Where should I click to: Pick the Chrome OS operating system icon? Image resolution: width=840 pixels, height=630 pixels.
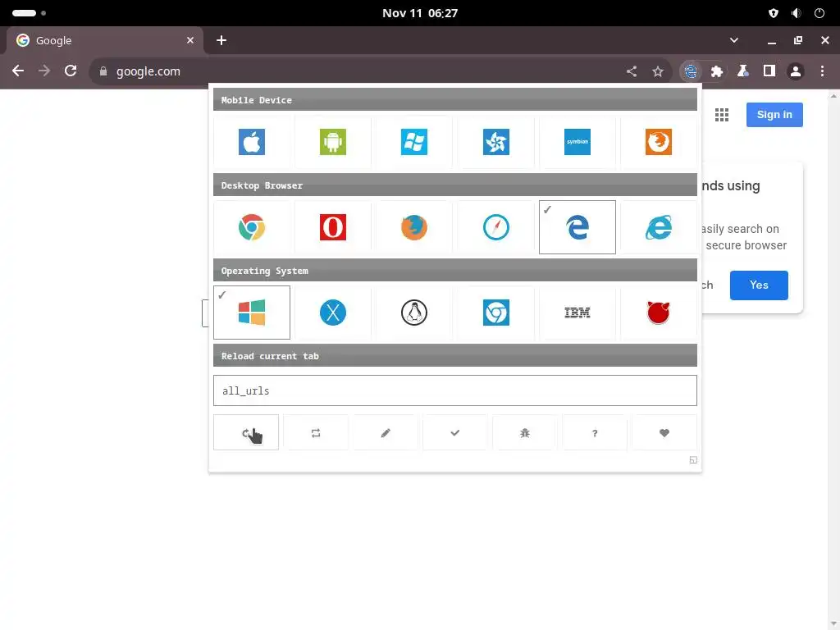[x=496, y=313]
